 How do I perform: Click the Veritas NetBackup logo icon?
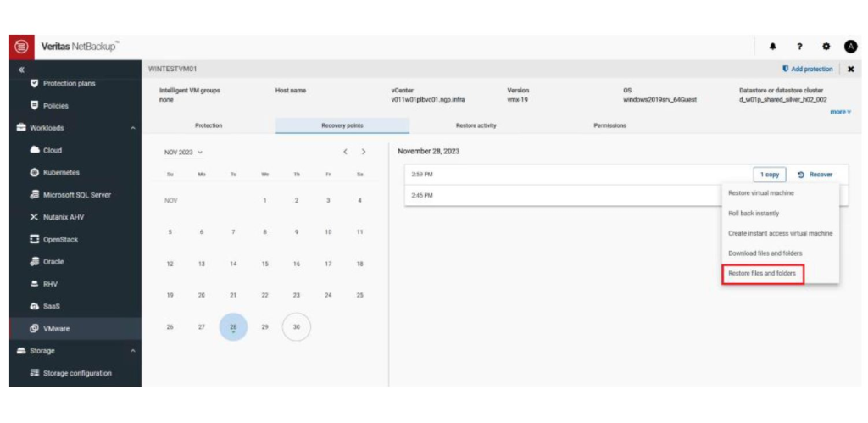[x=23, y=47]
